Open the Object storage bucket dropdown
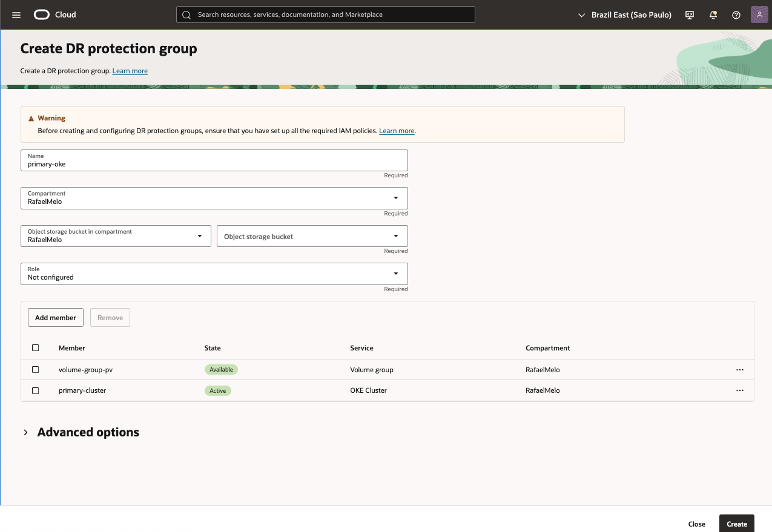Image resolution: width=772 pixels, height=532 pixels. 312,236
